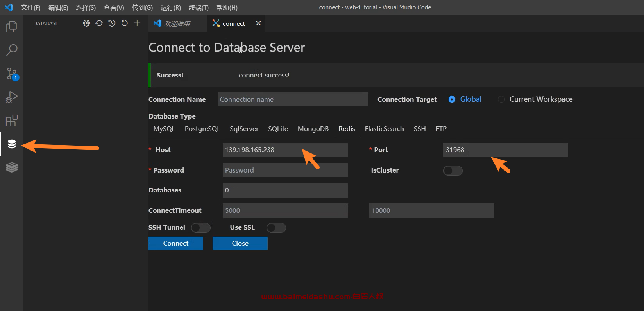Open database settings gear icon

pos(86,23)
